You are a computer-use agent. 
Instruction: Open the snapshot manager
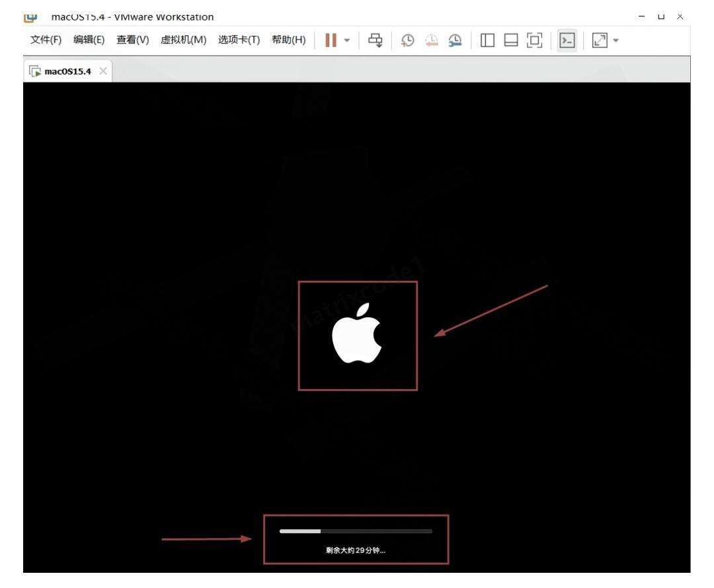pos(455,40)
